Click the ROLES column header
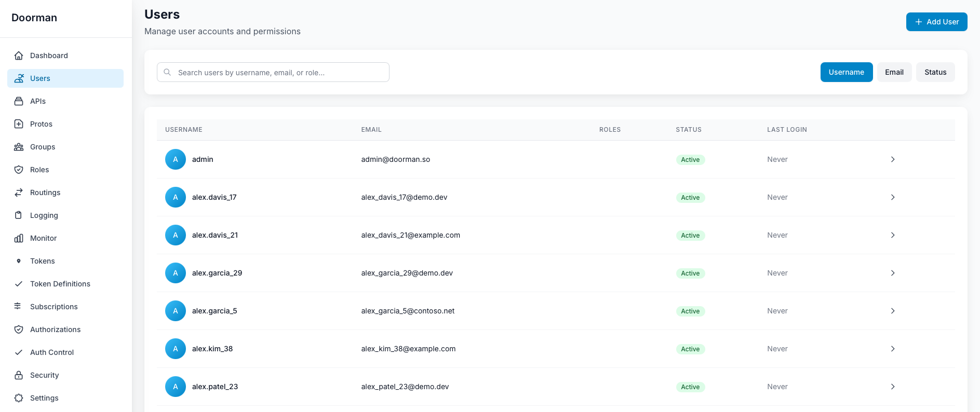The width and height of the screenshot is (980, 412). (x=610, y=130)
